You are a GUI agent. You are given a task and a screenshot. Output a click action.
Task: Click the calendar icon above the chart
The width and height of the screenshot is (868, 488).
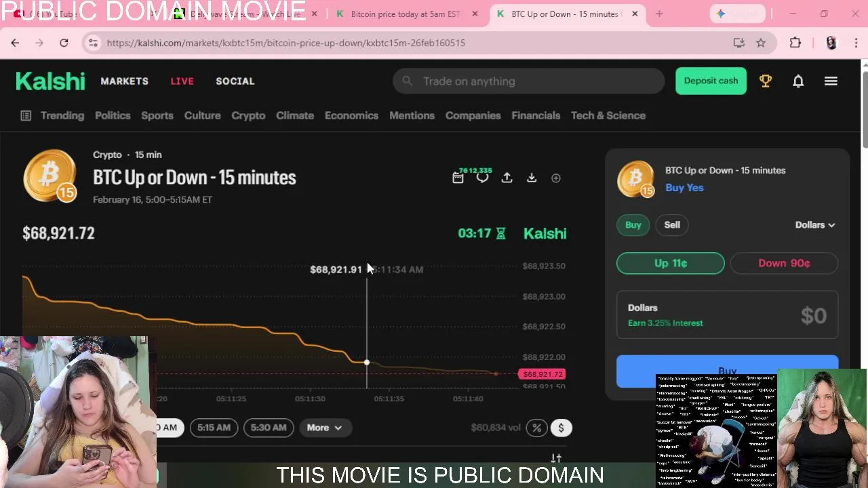(458, 178)
